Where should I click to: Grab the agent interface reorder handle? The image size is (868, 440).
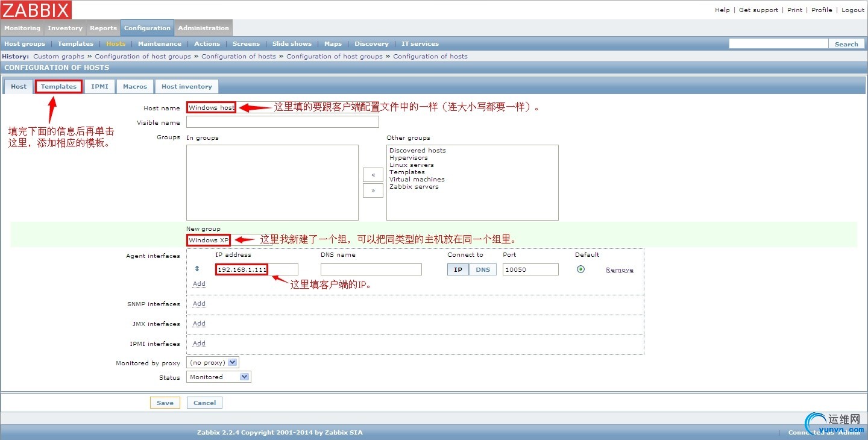click(197, 269)
